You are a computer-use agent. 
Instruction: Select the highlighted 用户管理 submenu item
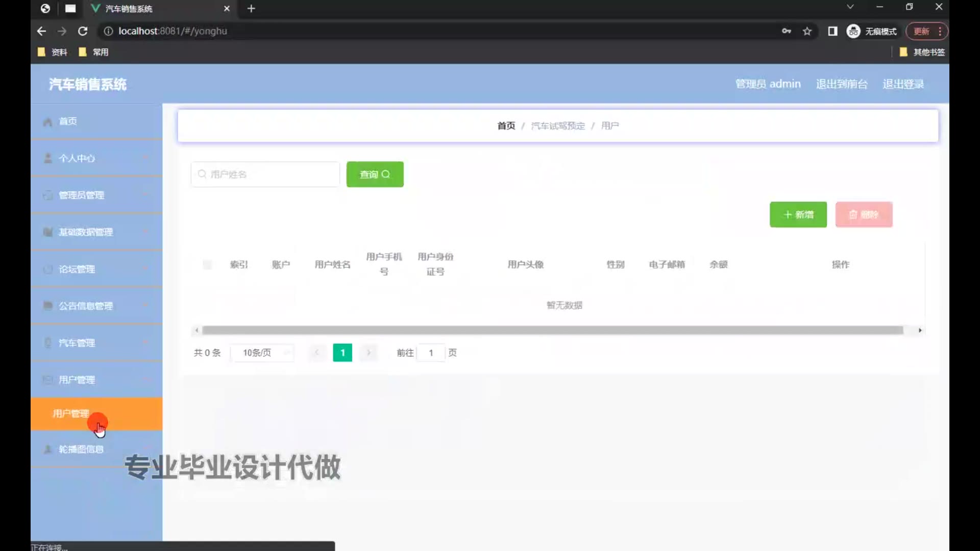point(71,414)
